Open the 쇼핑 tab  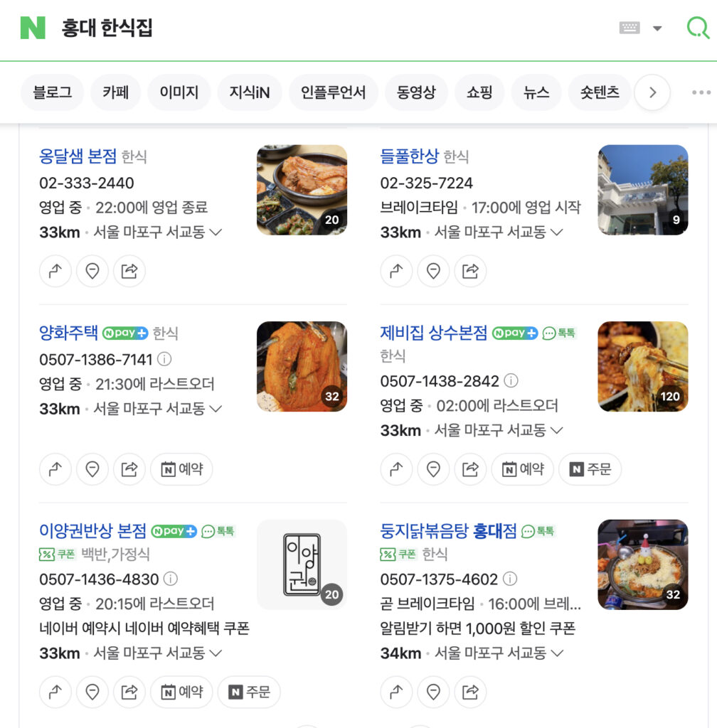479,92
